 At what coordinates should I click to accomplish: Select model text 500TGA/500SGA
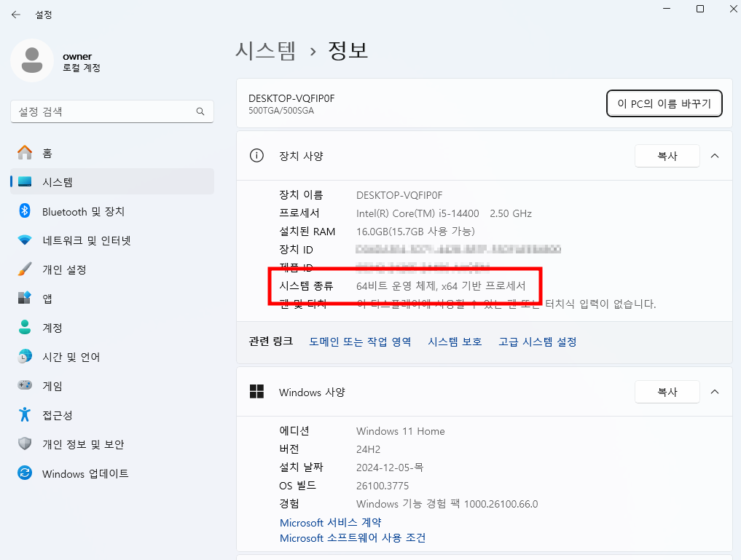point(281,111)
